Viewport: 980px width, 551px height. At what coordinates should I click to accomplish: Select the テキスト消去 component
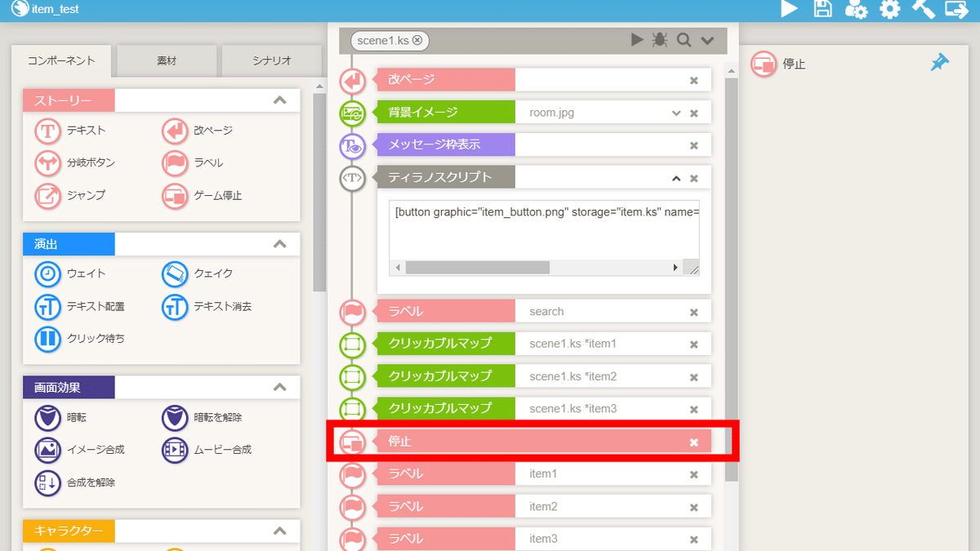pyautogui.click(x=207, y=307)
